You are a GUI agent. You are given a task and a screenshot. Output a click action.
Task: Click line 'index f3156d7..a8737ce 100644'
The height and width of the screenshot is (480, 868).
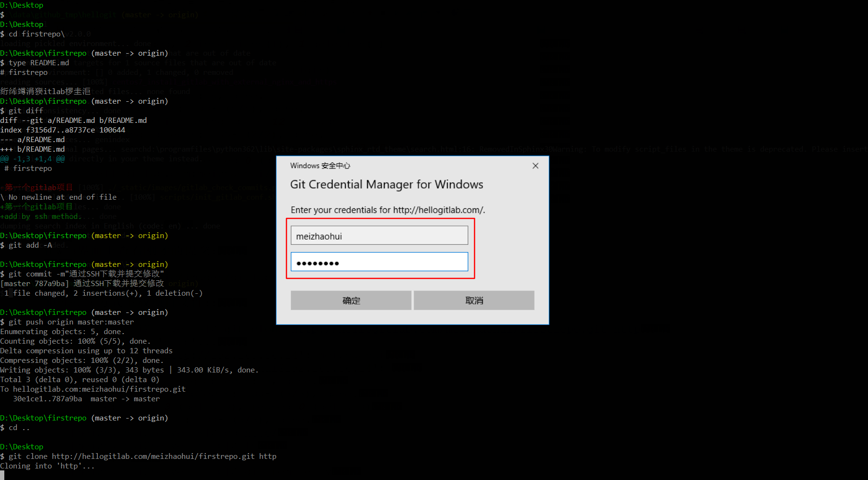[x=62, y=130]
